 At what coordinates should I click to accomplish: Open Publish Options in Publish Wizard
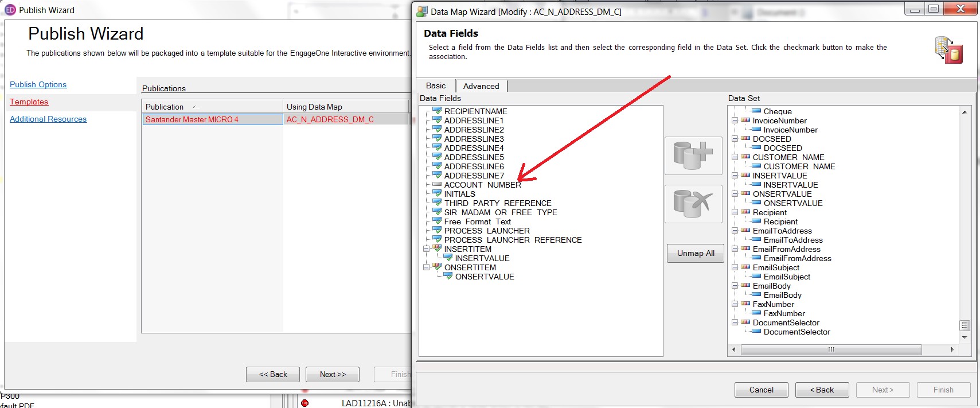[x=38, y=84]
